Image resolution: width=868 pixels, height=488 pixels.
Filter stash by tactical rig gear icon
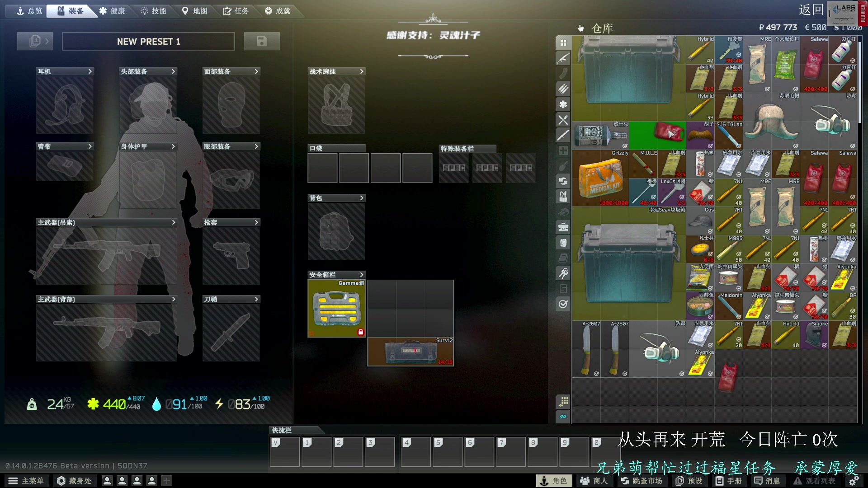click(x=563, y=197)
